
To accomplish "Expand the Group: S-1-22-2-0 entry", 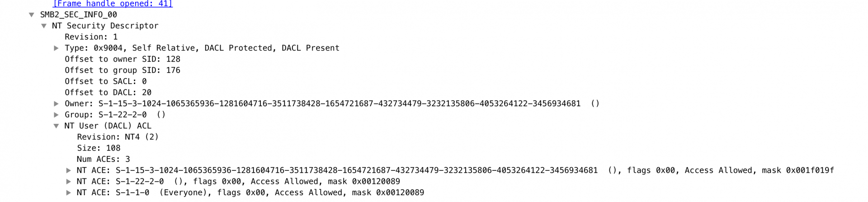I will (56, 115).
